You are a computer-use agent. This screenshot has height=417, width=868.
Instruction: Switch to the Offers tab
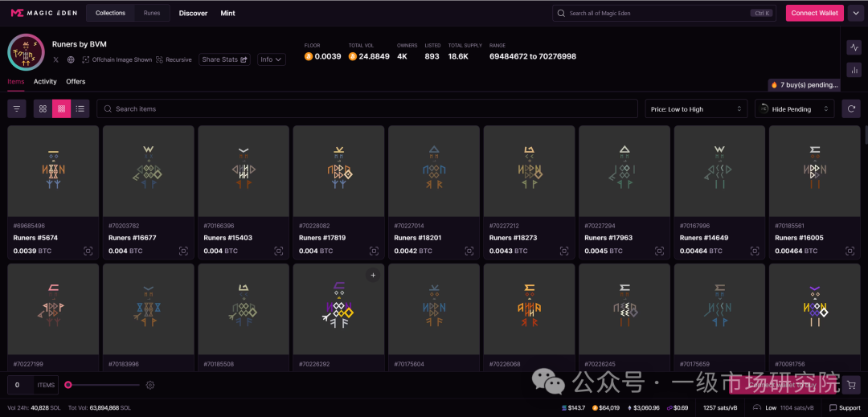[76, 81]
